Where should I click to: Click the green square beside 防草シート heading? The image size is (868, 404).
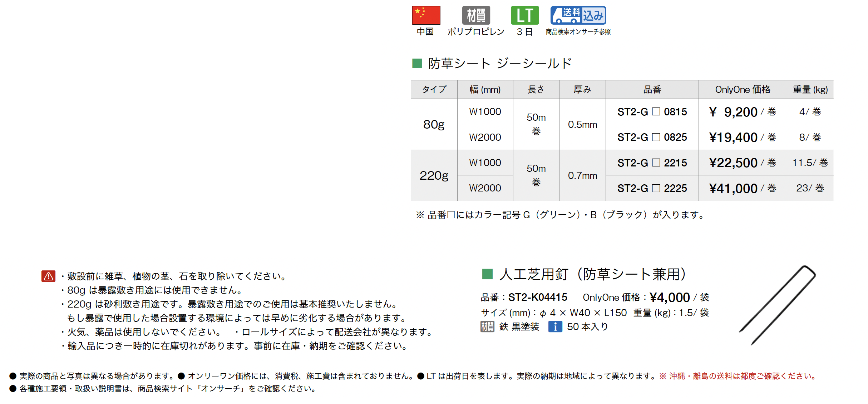point(417,64)
